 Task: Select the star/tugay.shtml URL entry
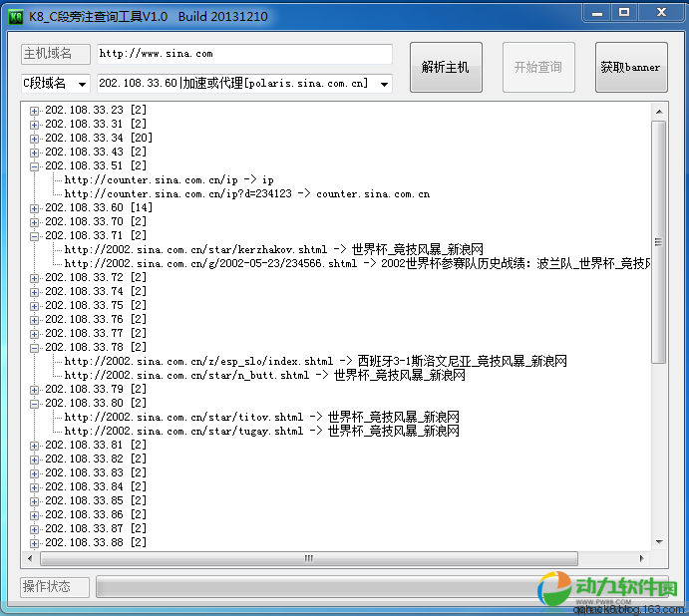click(x=261, y=431)
